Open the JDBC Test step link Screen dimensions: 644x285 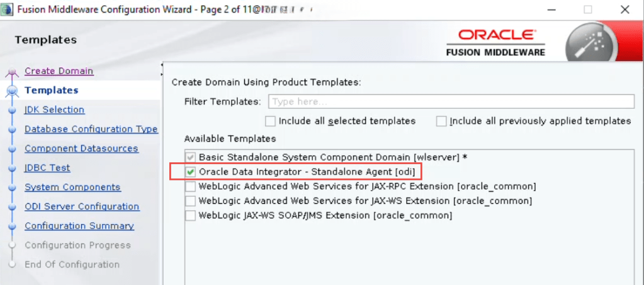click(x=47, y=168)
